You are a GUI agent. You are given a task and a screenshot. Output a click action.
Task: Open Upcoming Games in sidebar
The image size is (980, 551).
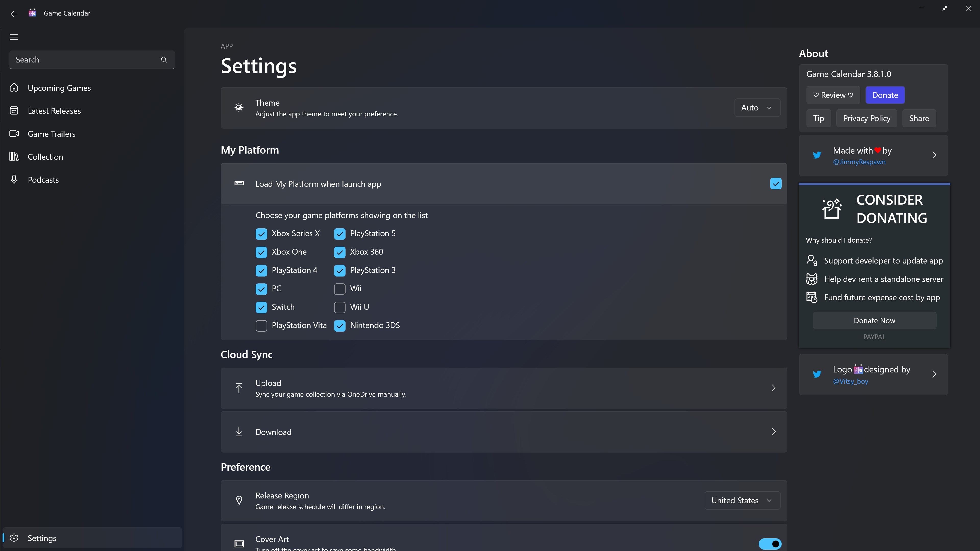59,88
